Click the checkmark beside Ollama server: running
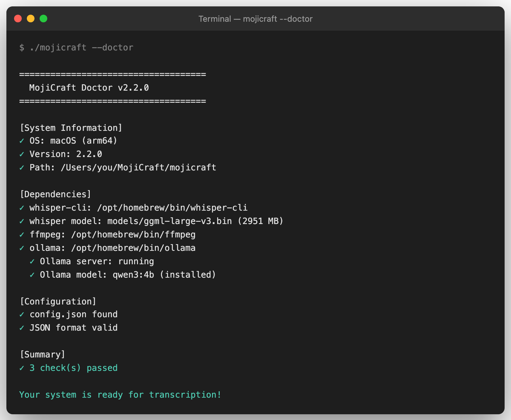 [x=32, y=261]
